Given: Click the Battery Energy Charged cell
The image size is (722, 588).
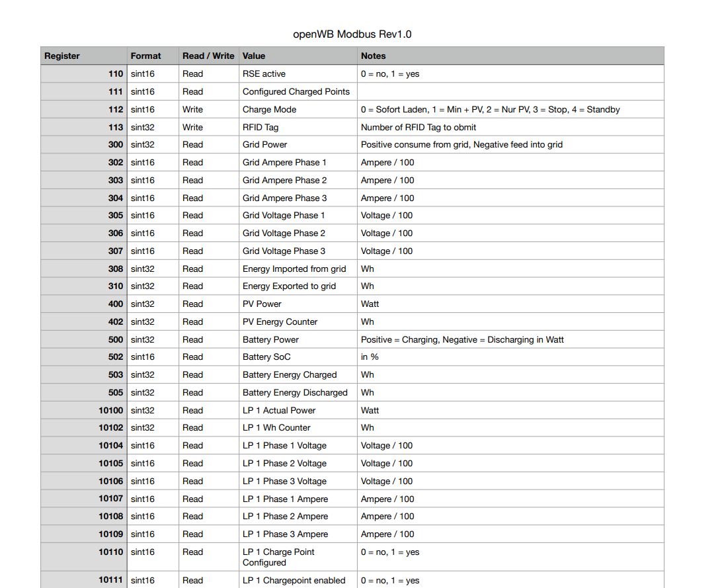Looking at the screenshot, I should [298, 375].
